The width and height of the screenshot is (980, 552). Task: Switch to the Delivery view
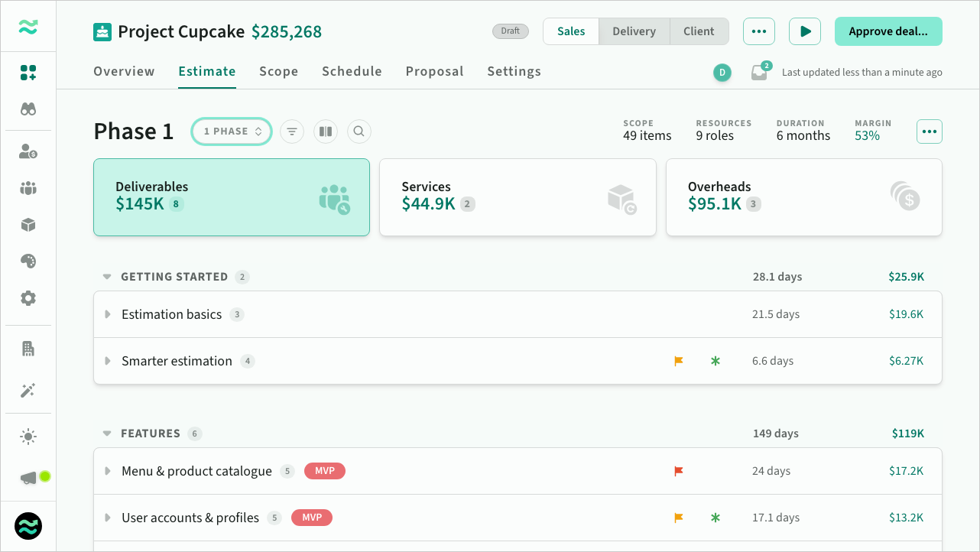click(634, 31)
